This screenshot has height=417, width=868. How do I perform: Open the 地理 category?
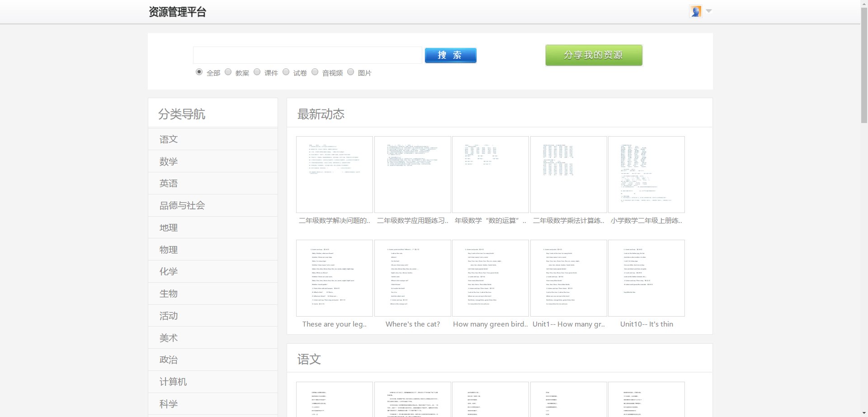(213, 227)
